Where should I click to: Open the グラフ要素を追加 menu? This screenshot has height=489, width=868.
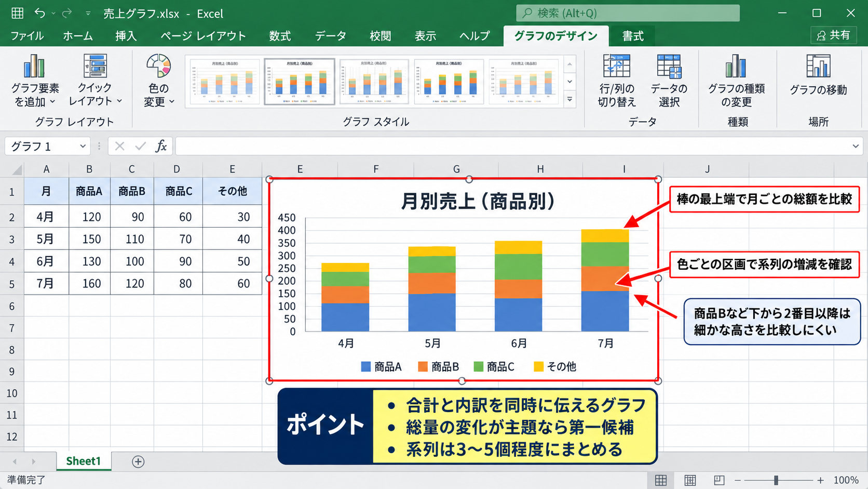(34, 81)
